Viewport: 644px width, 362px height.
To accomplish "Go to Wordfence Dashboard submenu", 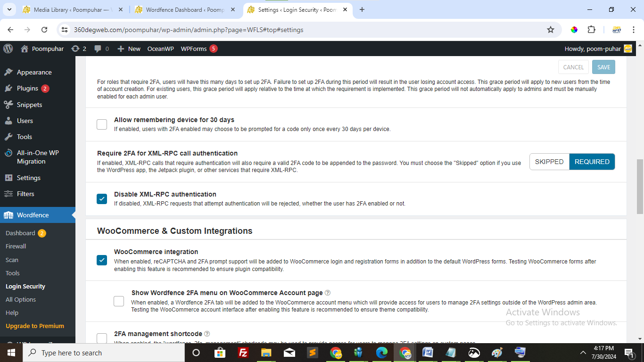I will tap(20, 233).
